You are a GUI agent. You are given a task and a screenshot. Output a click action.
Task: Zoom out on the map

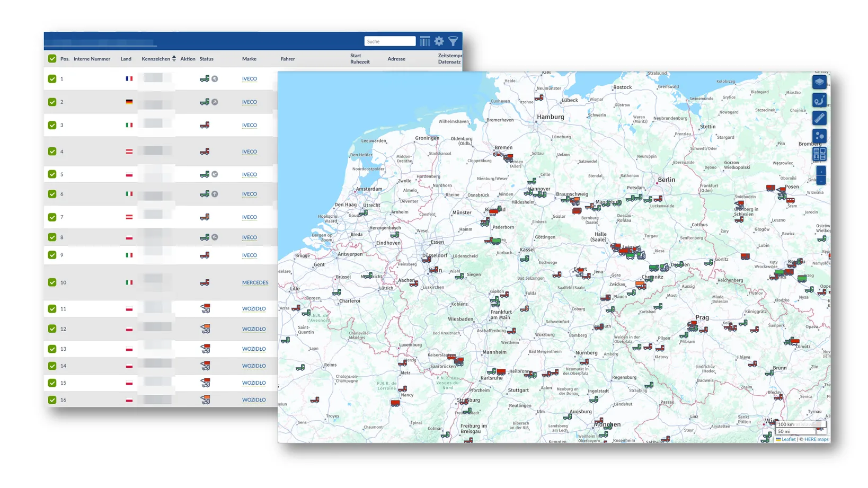pos(820,181)
